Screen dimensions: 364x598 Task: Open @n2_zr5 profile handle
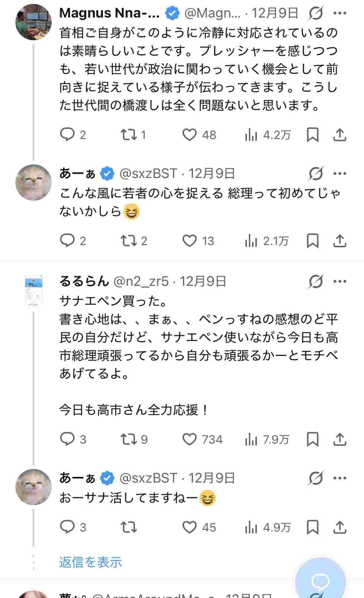pos(141,282)
